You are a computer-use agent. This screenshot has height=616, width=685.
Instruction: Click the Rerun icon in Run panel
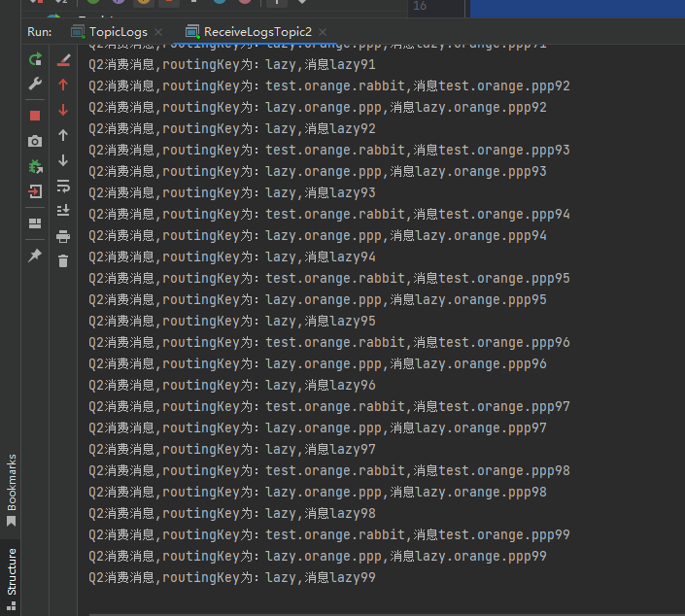pos(35,58)
